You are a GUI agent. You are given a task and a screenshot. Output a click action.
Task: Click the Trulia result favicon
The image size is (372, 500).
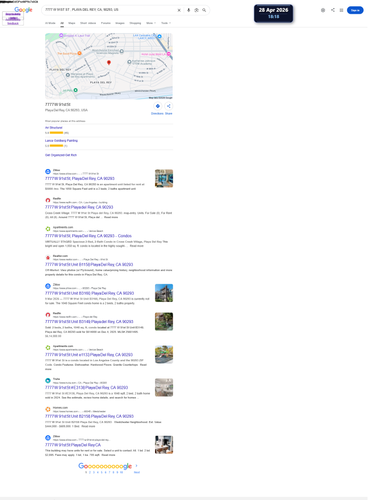48,381
